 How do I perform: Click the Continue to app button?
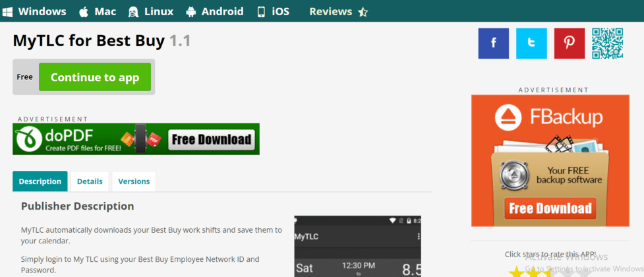95,77
